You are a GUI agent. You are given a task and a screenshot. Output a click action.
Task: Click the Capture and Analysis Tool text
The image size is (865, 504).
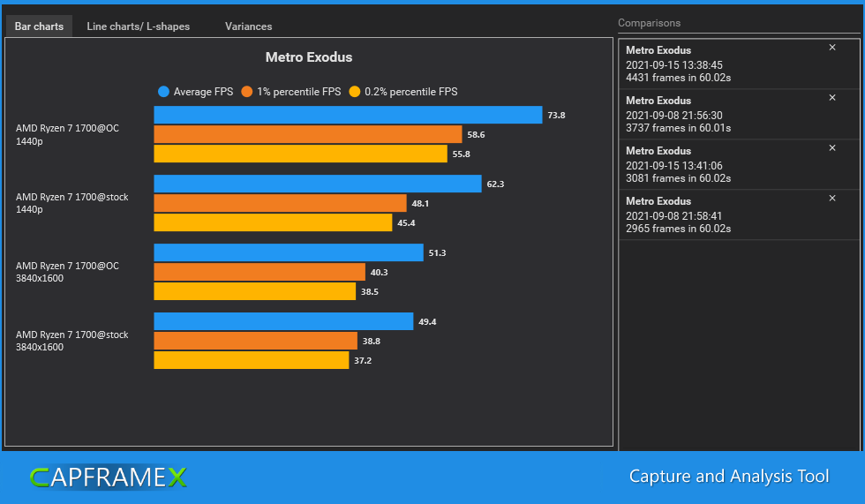coord(729,477)
